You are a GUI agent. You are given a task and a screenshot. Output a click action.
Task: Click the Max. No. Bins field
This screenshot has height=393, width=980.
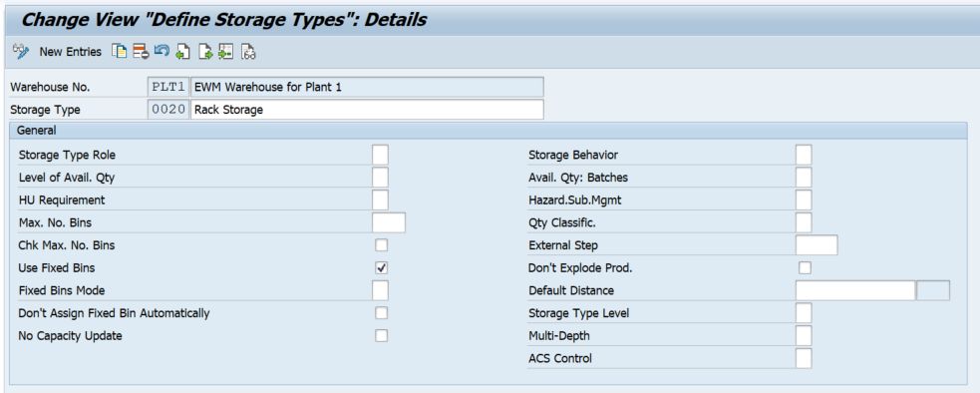click(389, 222)
